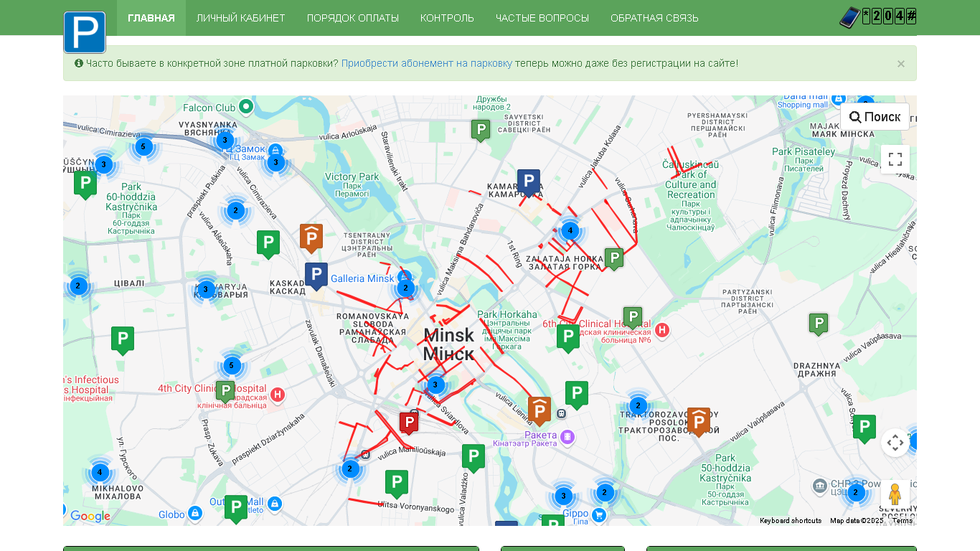Click green parking marker at Park 60-hoddzia Kastryčnika
980x551 pixels.
pos(85,184)
